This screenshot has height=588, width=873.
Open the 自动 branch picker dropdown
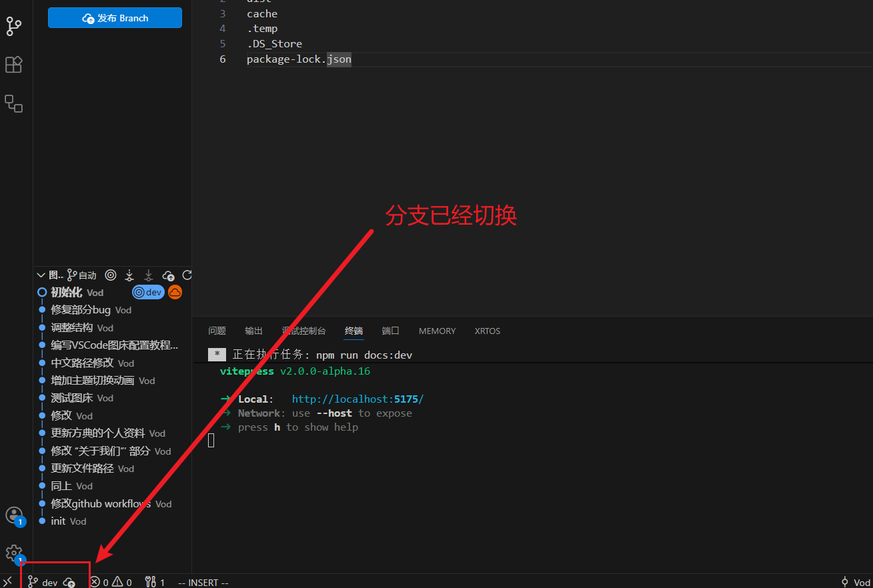point(82,275)
